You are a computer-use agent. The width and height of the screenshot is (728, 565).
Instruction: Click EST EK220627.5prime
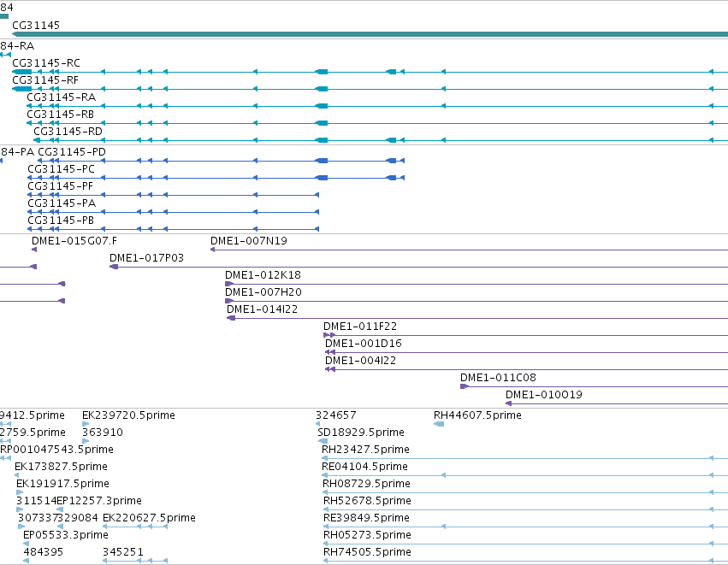(x=149, y=519)
